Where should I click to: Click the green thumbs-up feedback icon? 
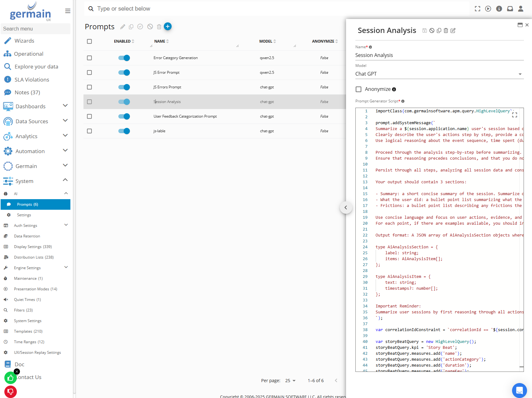coord(10,378)
